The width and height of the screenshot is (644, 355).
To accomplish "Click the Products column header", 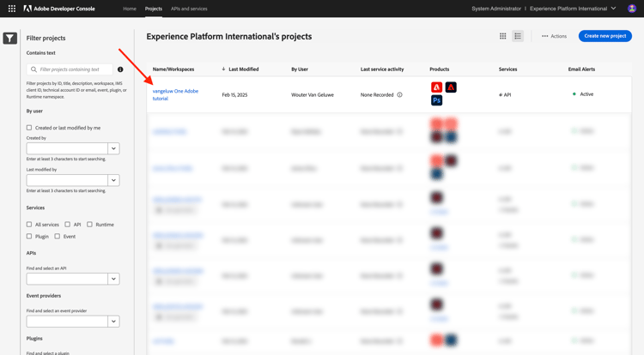I will pyautogui.click(x=439, y=69).
